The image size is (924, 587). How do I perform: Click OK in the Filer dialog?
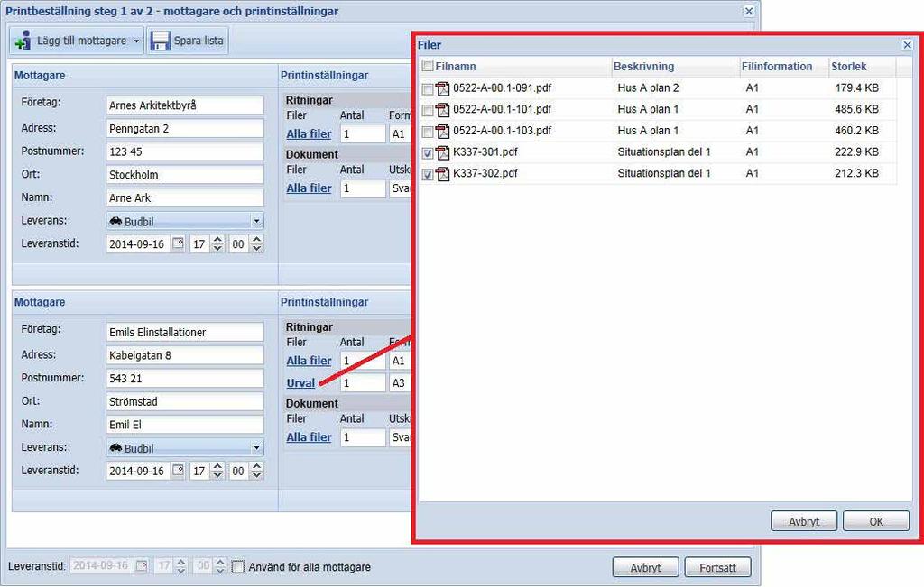[875, 521]
